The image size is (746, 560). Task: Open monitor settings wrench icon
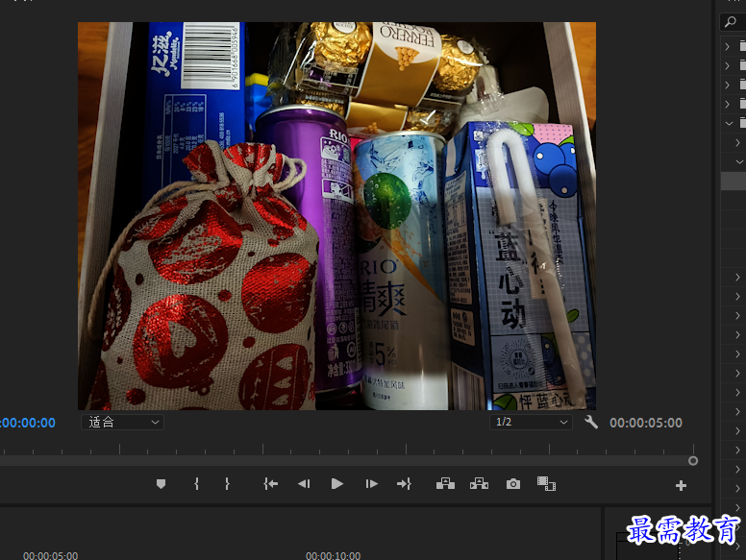point(591,422)
